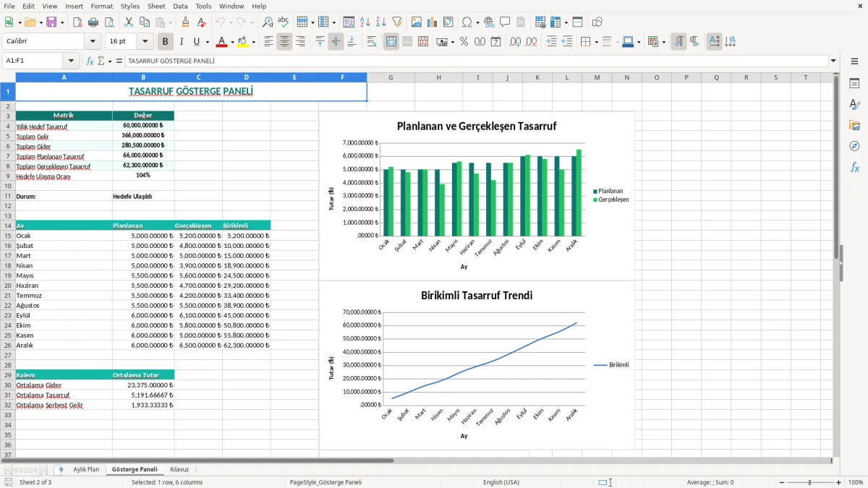Open the sidebar Gallery deck
Viewport: 868px width, 488px height.
point(854,126)
